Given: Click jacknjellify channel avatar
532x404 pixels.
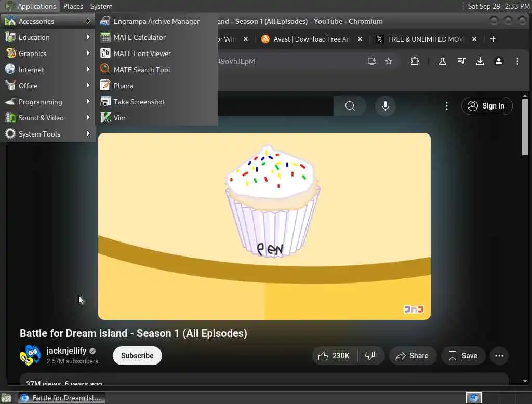Looking at the screenshot, I should tap(30, 355).
